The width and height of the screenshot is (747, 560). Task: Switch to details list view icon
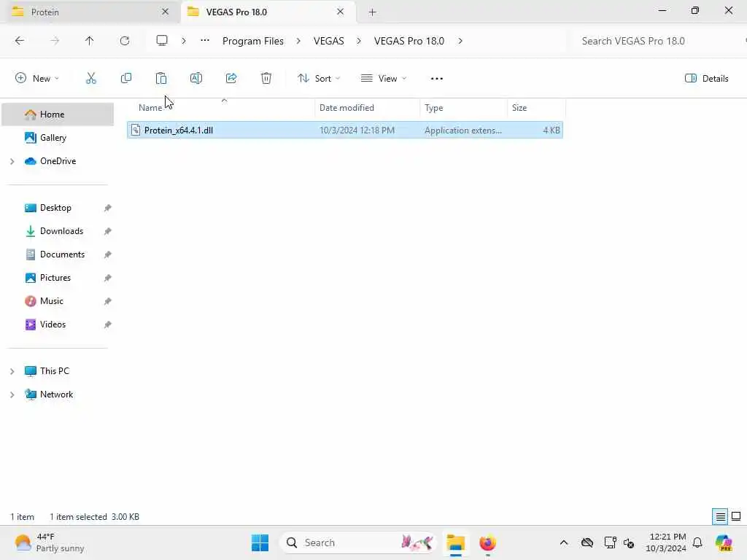click(x=720, y=517)
